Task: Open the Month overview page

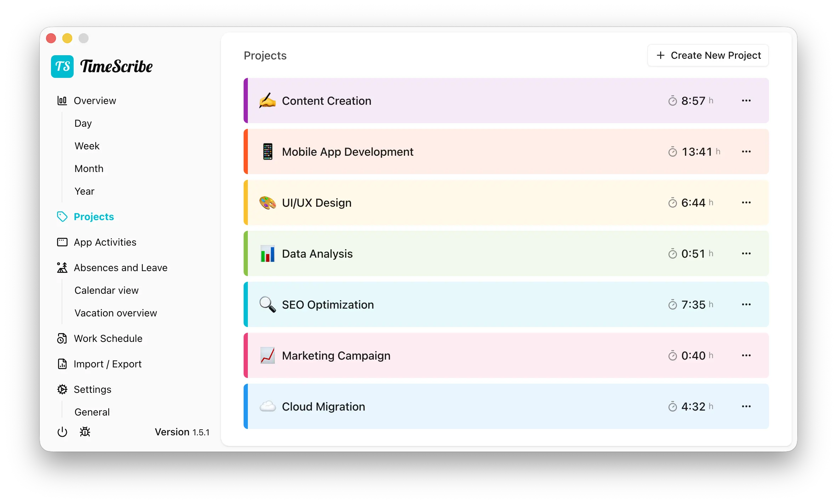Action: point(89,168)
